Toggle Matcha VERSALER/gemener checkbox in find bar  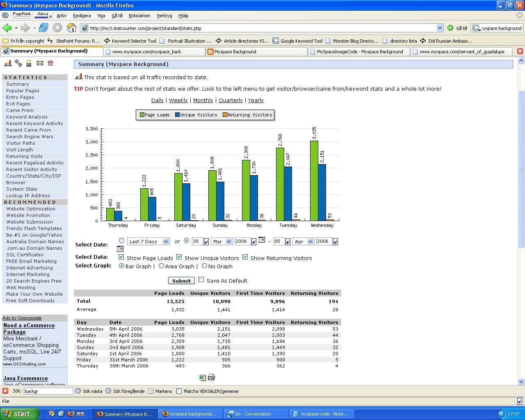click(179, 391)
